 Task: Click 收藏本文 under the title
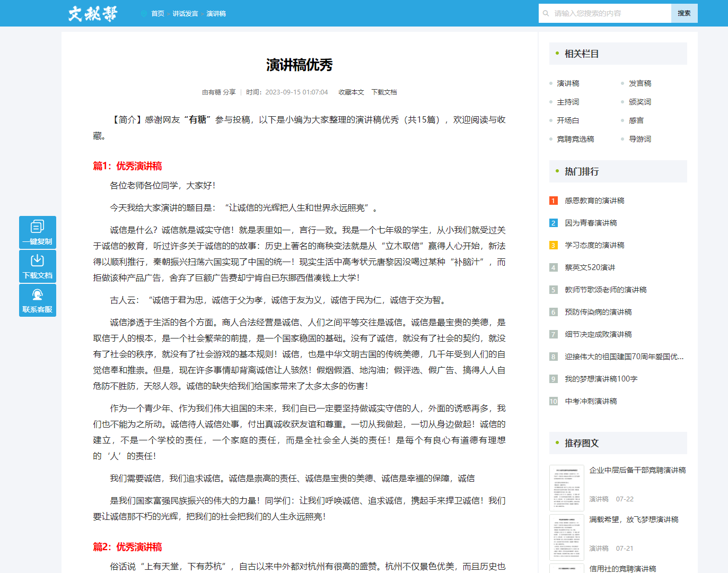point(352,92)
